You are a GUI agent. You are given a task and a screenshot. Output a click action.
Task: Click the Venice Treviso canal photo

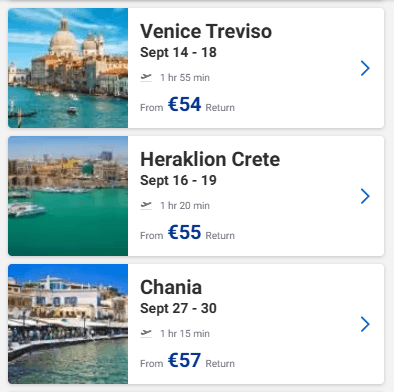68,68
